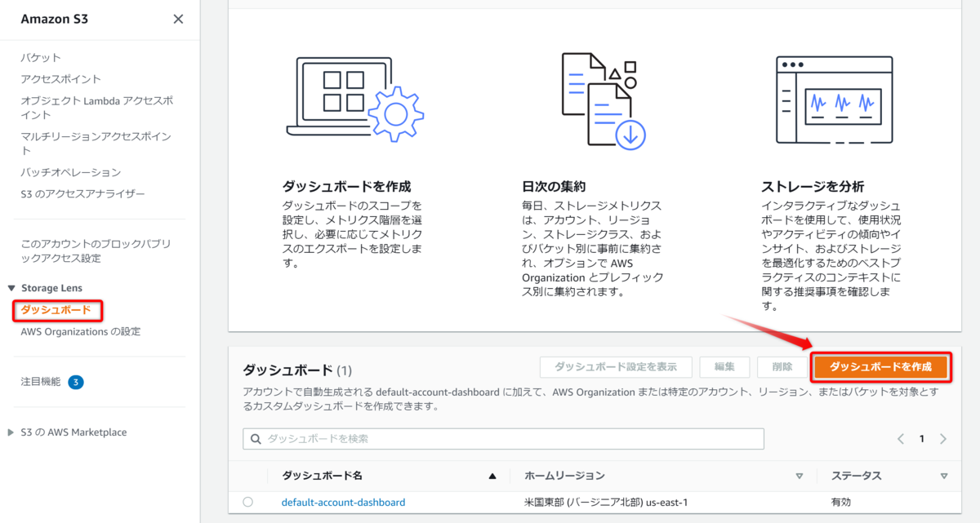This screenshot has height=523, width=980.
Task: Click the dashboard creation gear illustration
Action: [x=355, y=100]
